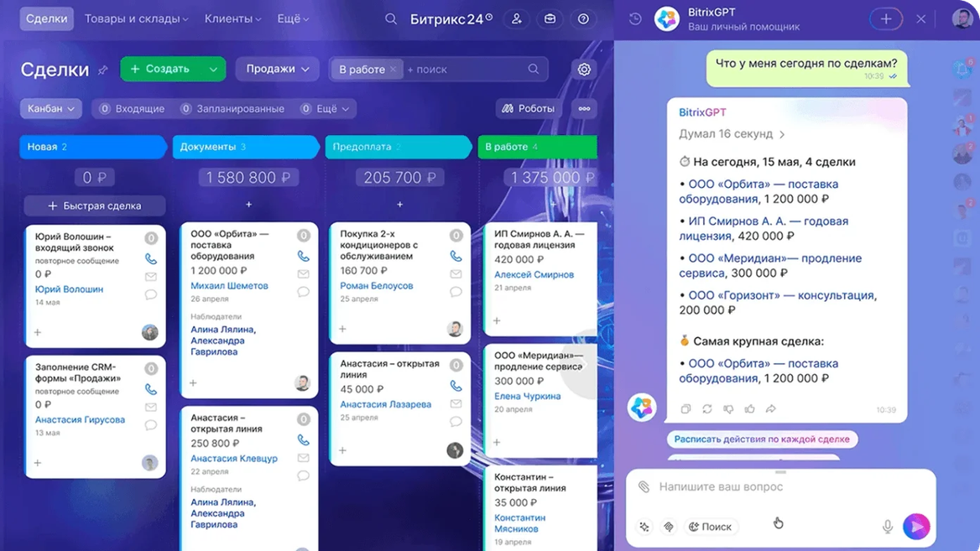Screen dimensions: 980x551
Task: Open BitrixGPT chat history clock icon
Action: [635, 18]
